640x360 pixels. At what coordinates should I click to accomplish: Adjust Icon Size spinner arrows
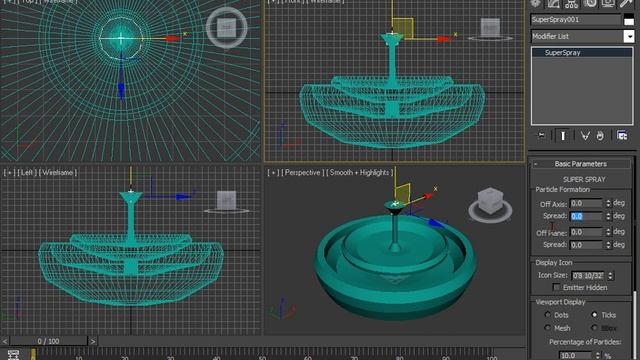pyautogui.click(x=610, y=276)
